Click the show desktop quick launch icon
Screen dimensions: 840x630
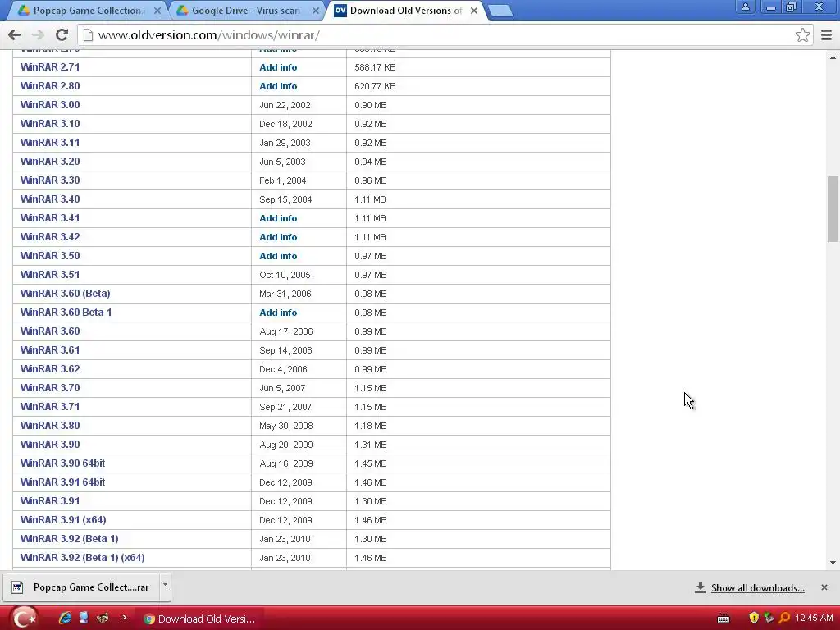84,619
